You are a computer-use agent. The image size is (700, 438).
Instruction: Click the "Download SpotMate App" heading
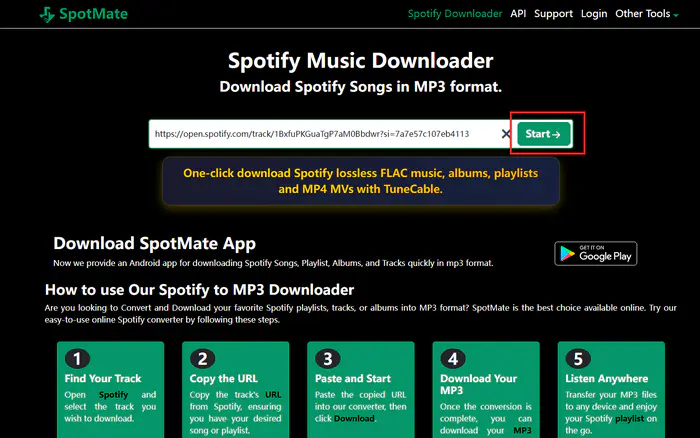154,243
